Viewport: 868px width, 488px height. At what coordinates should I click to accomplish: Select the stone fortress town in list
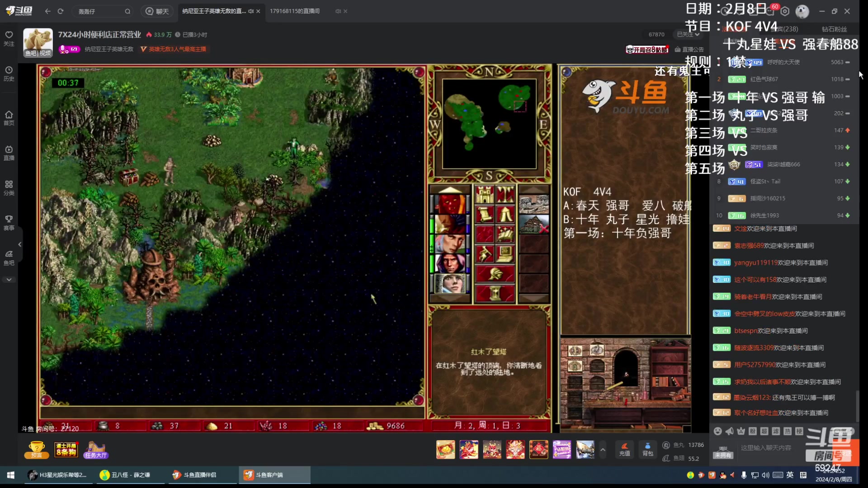click(534, 204)
